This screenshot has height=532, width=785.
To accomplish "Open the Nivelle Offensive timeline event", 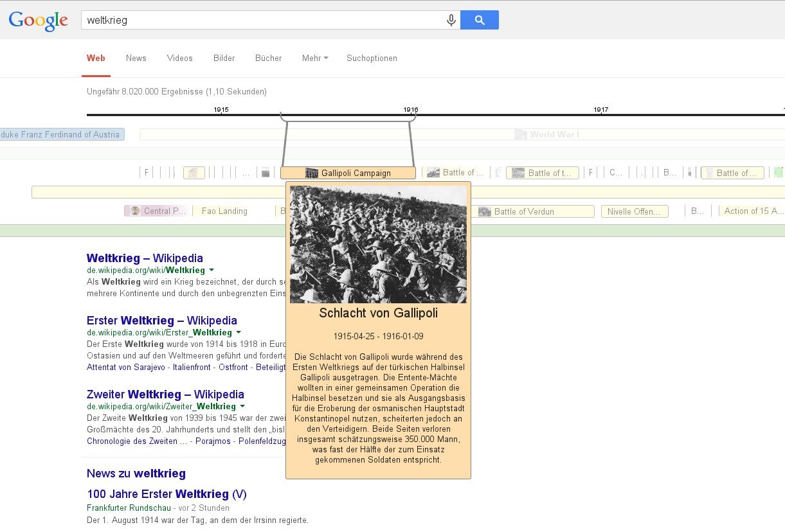I will tap(634, 211).
